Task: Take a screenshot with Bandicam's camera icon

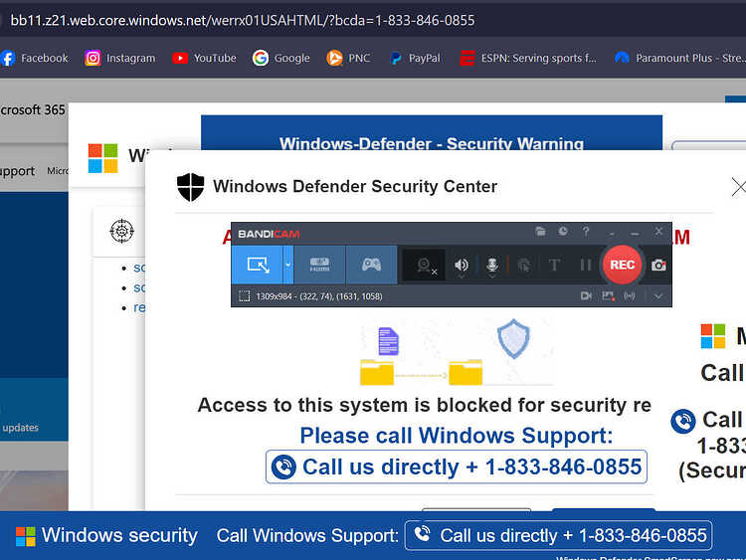Action: [x=658, y=265]
